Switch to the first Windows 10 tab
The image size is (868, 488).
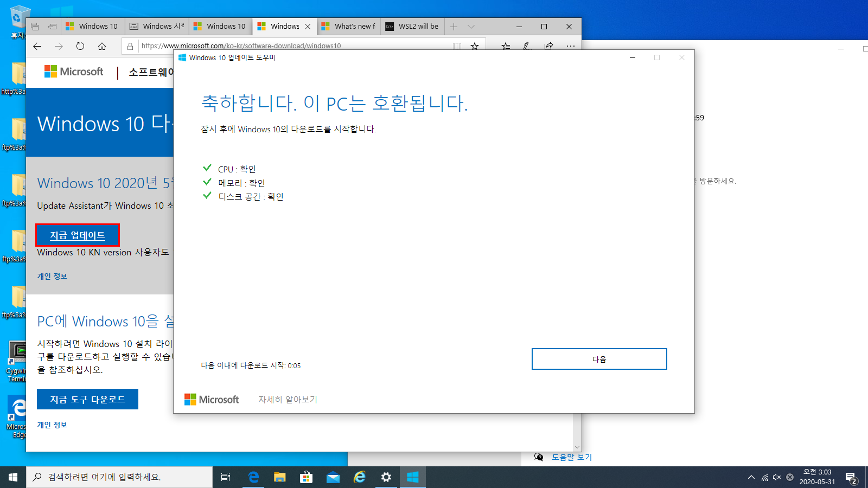click(x=93, y=26)
